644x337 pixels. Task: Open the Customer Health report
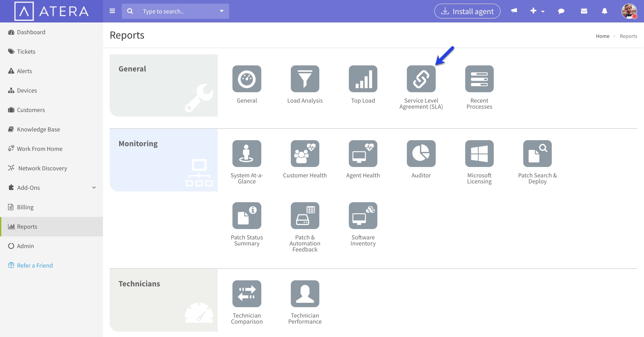(x=305, y=154)
